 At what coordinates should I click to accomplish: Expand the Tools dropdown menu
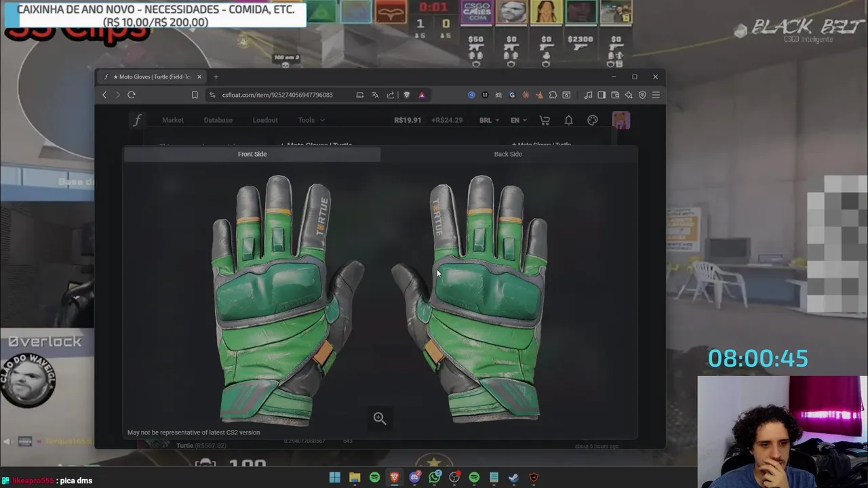point(311,120)
